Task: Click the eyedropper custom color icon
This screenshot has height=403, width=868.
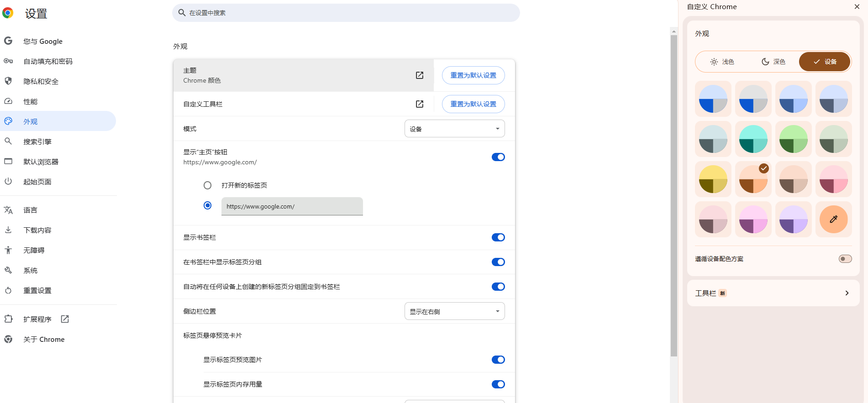Action: point(834,220)
